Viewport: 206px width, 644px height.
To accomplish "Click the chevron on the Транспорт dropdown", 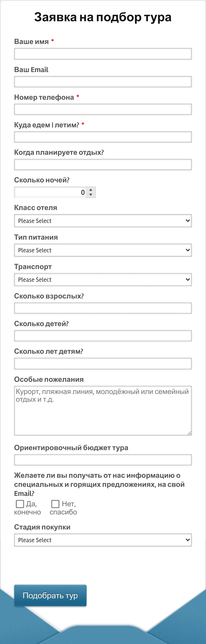I will [x=188, y=279].
